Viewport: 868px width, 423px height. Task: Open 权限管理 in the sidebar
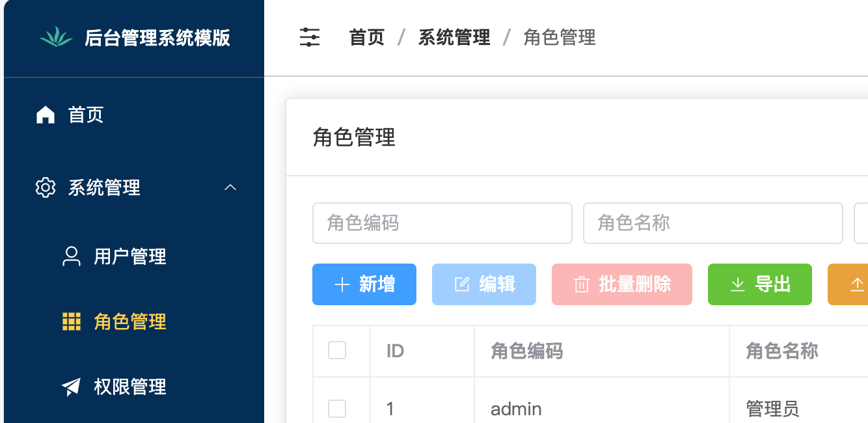(134, 387)
